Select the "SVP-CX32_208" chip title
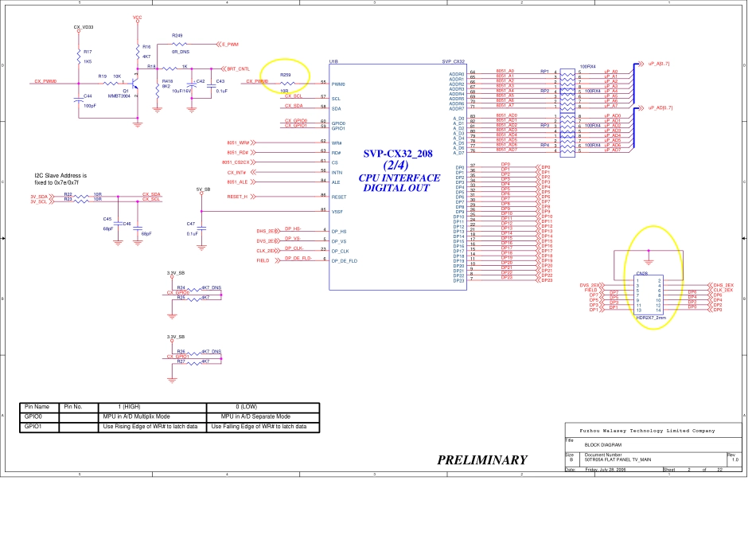The width and height of the screenshot is (756, 535). (x=398, y=154)
